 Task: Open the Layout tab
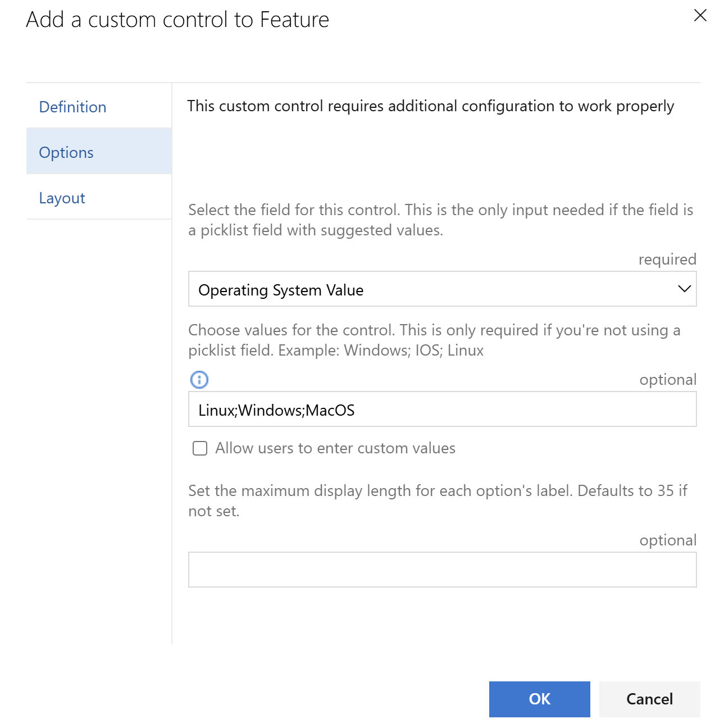pyautogui.click(x=62, y=198)
